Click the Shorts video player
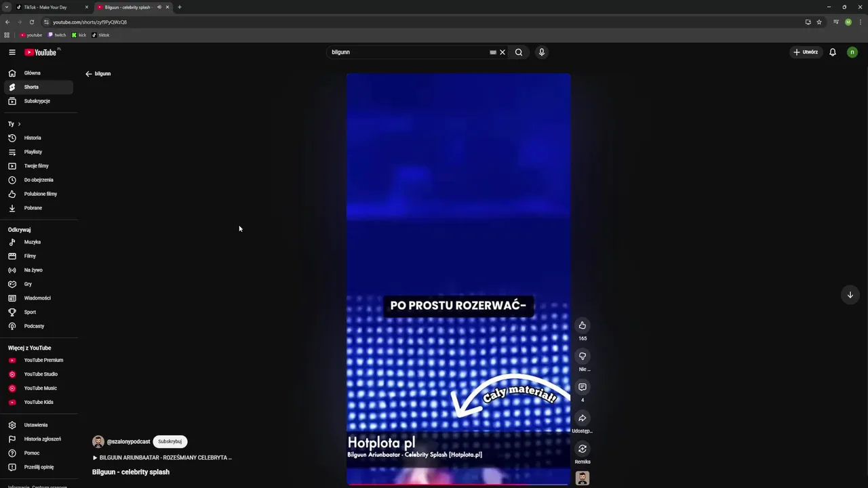This screenshot has width=868, height=488. pyautogui.click(x=458, y=279)
